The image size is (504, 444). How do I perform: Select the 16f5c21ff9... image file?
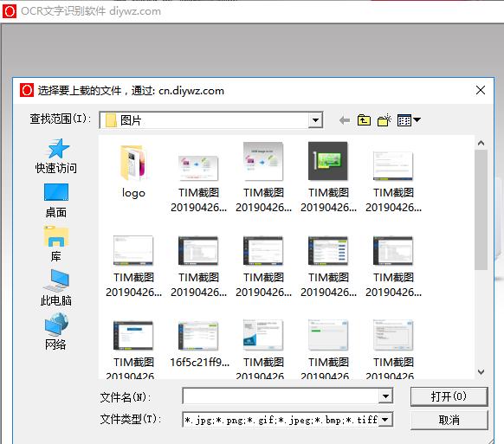(199, 344)
